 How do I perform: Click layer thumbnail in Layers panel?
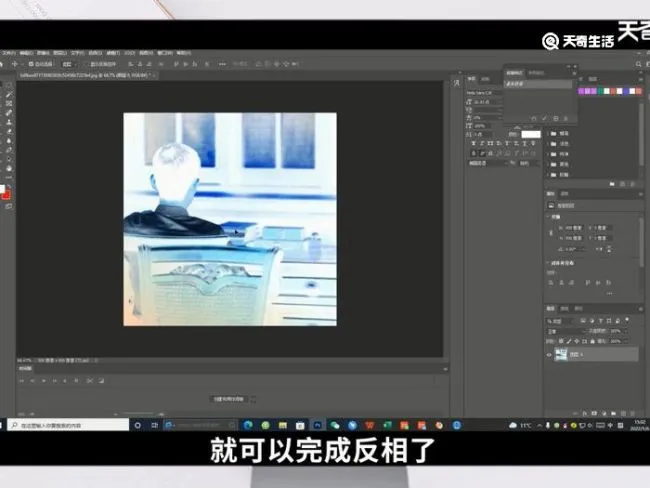tap(561, 355)
